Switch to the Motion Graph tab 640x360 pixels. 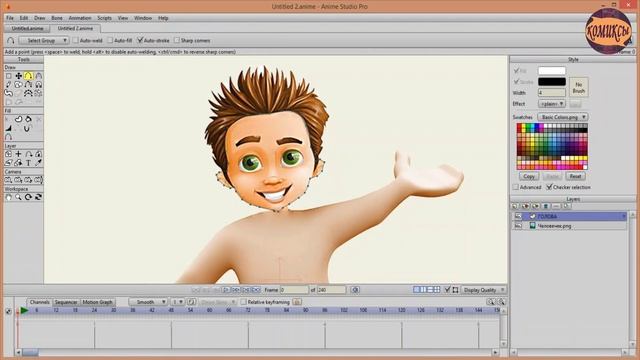point(97,302)
